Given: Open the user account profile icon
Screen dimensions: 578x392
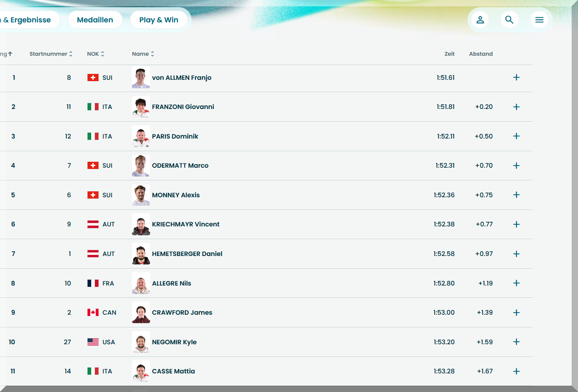Looking at the screenshot, I should tap(480, 20).
